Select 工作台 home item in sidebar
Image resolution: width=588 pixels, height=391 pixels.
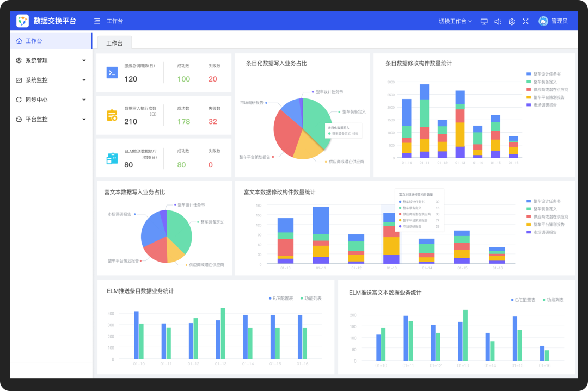click(51, 40)
